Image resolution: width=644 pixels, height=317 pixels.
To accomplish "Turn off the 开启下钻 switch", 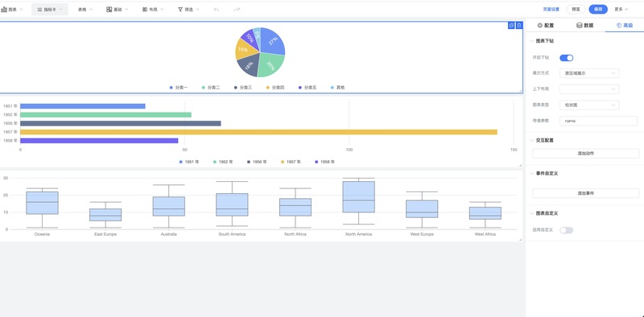I will click(567, 58).
